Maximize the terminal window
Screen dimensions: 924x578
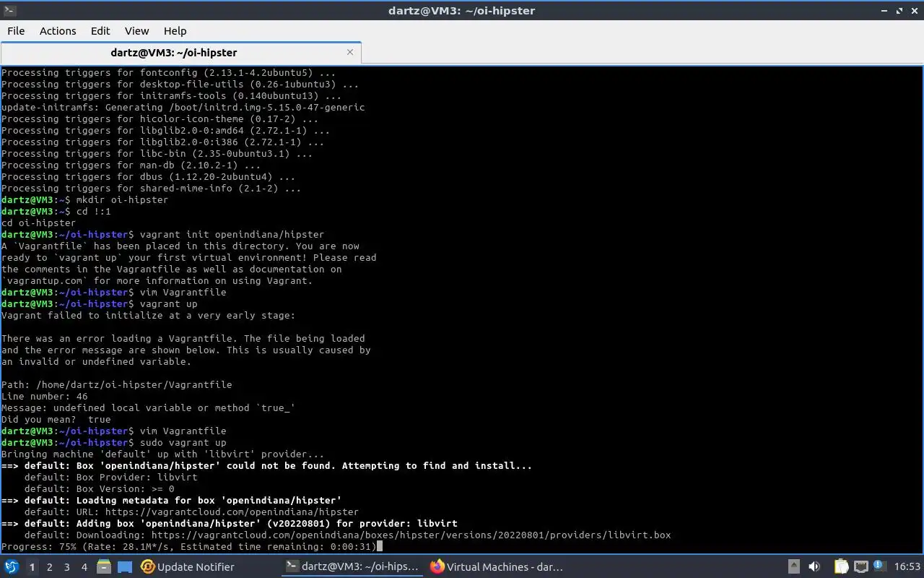(x=899, y=11)
